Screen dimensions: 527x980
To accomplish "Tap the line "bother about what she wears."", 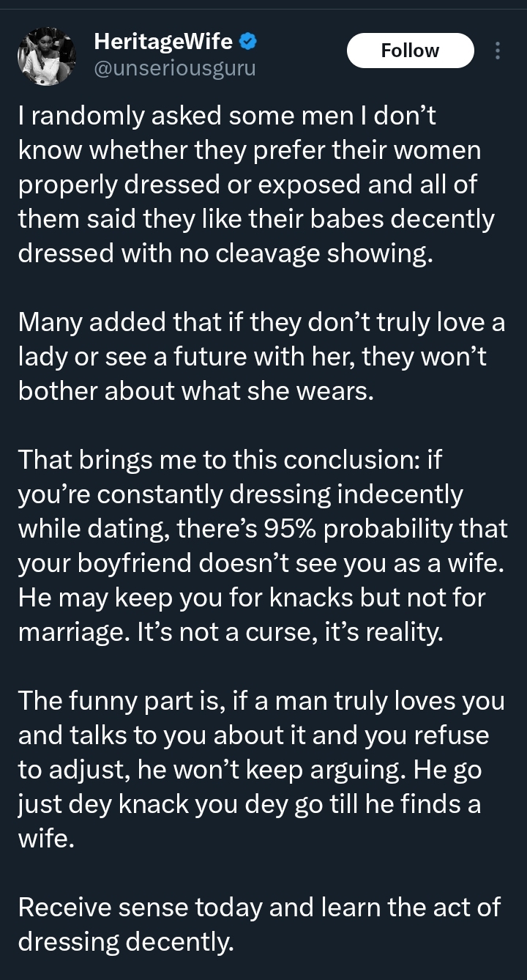I will tap(196, 391).
